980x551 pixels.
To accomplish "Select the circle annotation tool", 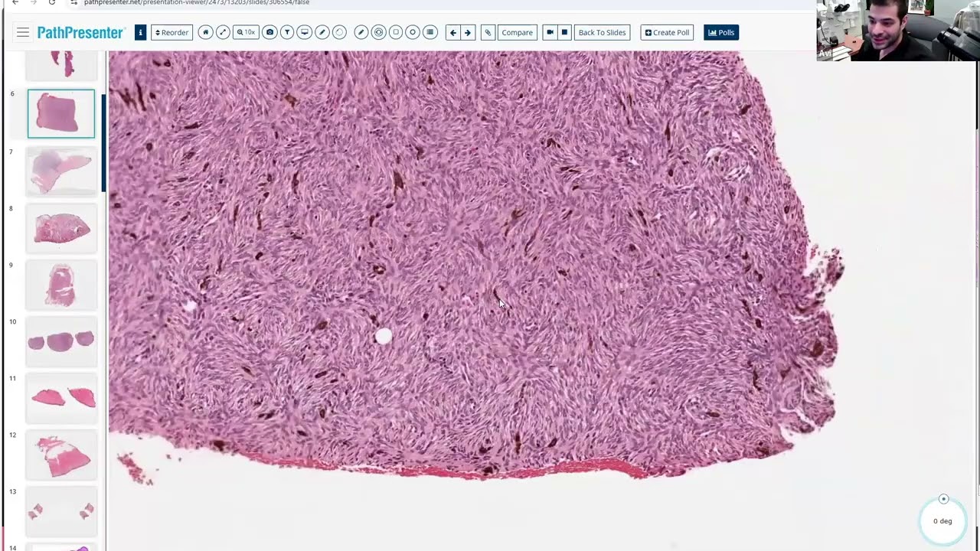I will click(x=413, y=32).
